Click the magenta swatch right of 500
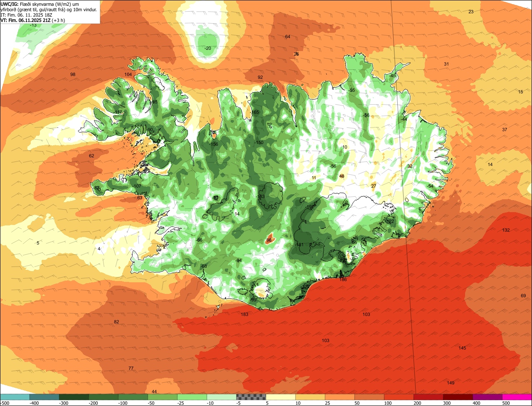532x406 pixels. 517,397
